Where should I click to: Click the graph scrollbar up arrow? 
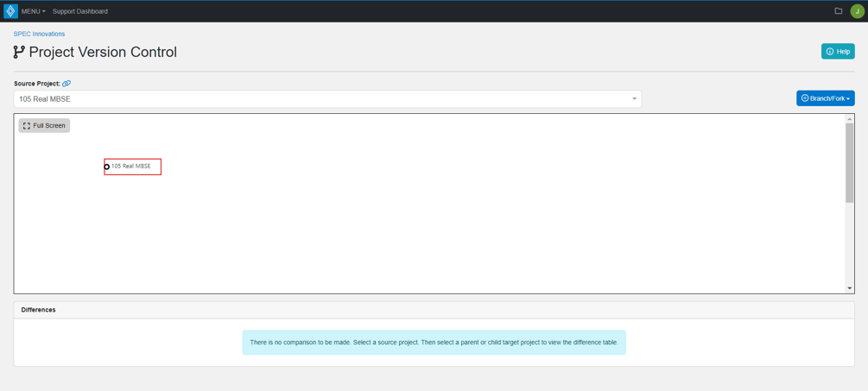pos(850,119)
